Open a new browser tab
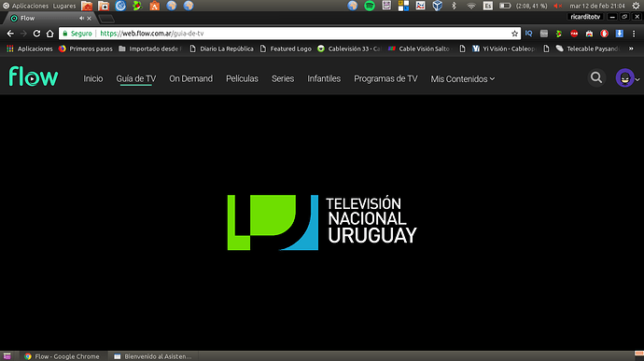The image size is (644, 361). click(x=106, y=19)
